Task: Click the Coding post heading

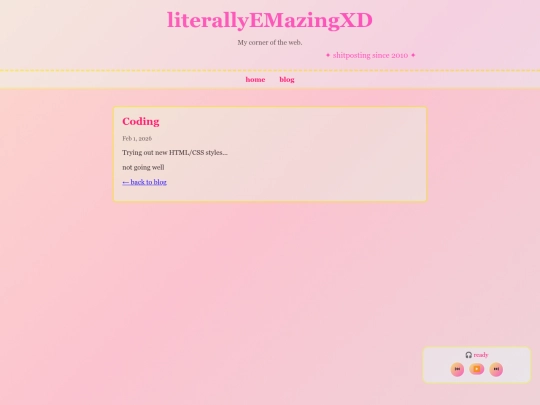Action: point(141,122)
